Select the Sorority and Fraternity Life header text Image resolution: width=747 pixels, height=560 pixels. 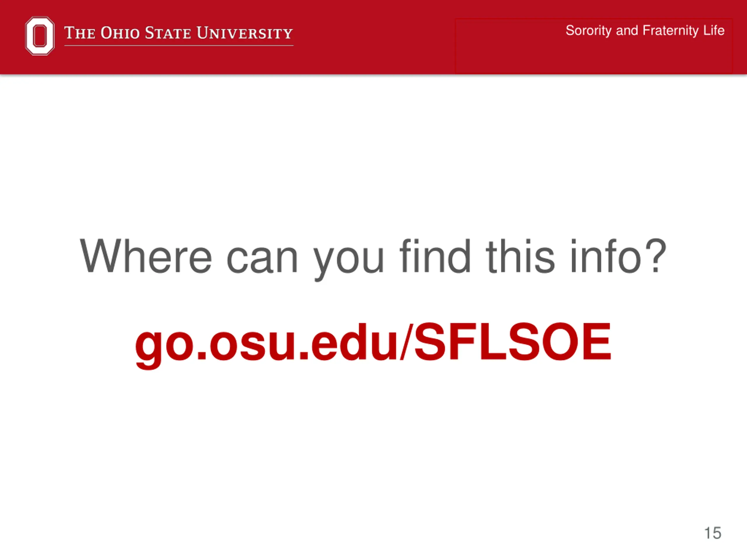[645, 30]
